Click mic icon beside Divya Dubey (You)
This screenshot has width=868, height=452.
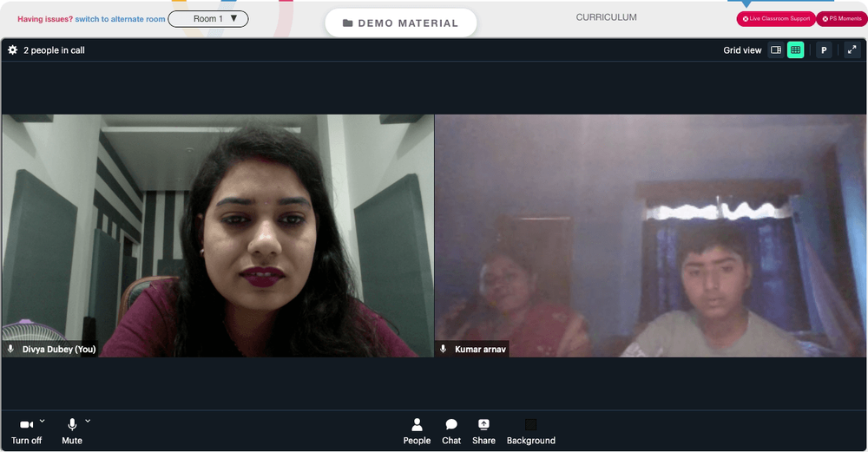(x=10, y=349)
